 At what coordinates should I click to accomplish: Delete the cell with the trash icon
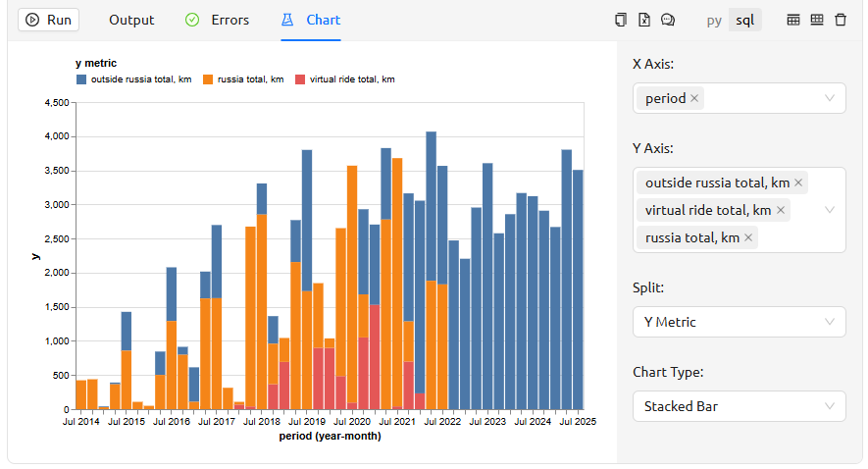[x=841, y=20]
